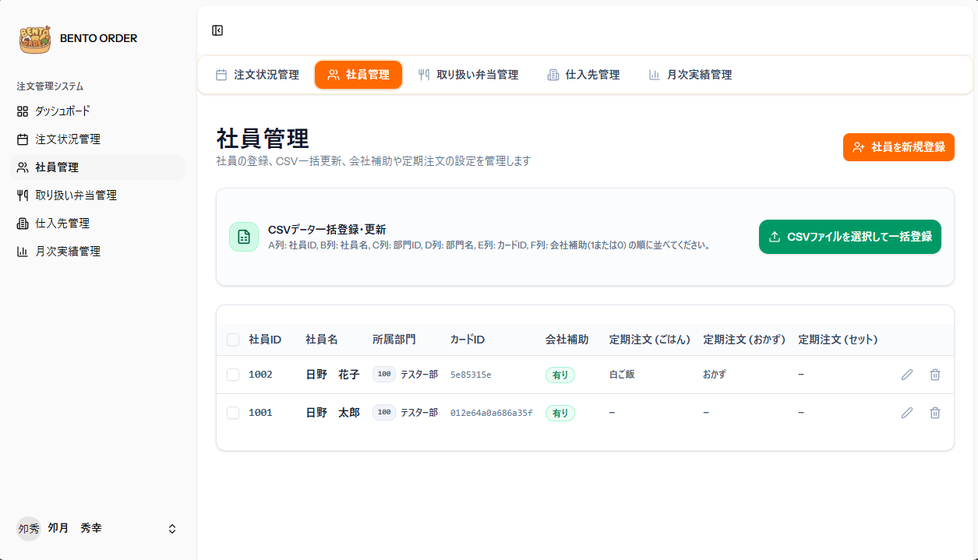Click the 社員を新規登録 button
This screenshot has width=978, height=560.
899,147
